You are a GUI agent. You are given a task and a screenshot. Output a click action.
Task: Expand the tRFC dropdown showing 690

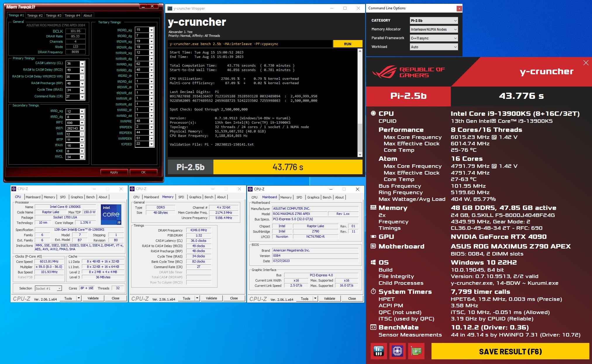82,123
